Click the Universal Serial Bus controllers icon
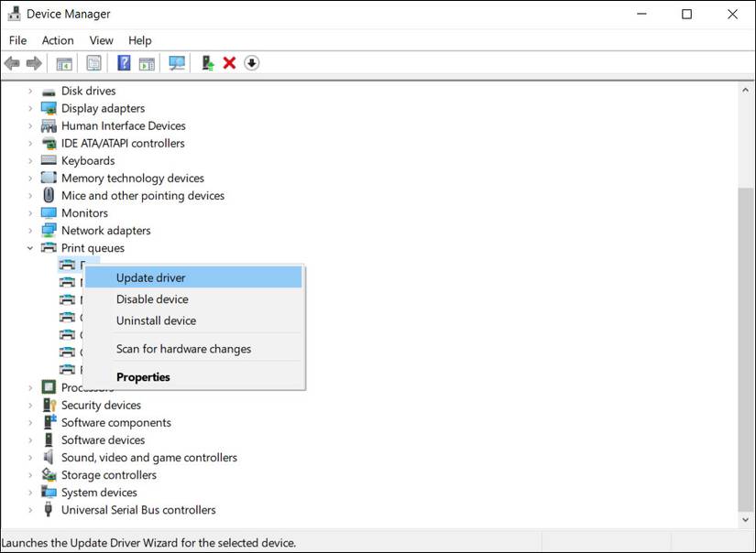This screenshot has height=553, width=756. (x=49, y=509)
